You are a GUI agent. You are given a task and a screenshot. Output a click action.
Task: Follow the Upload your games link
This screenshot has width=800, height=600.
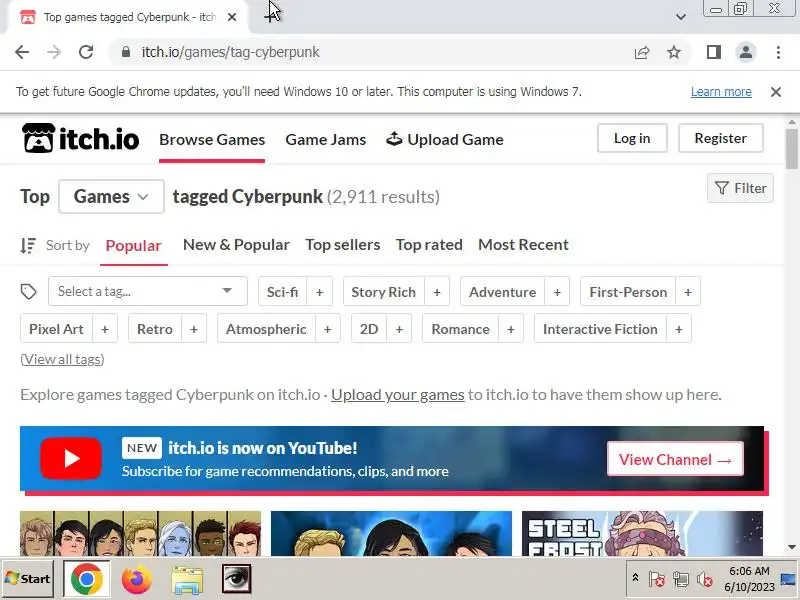coord(397,395)
